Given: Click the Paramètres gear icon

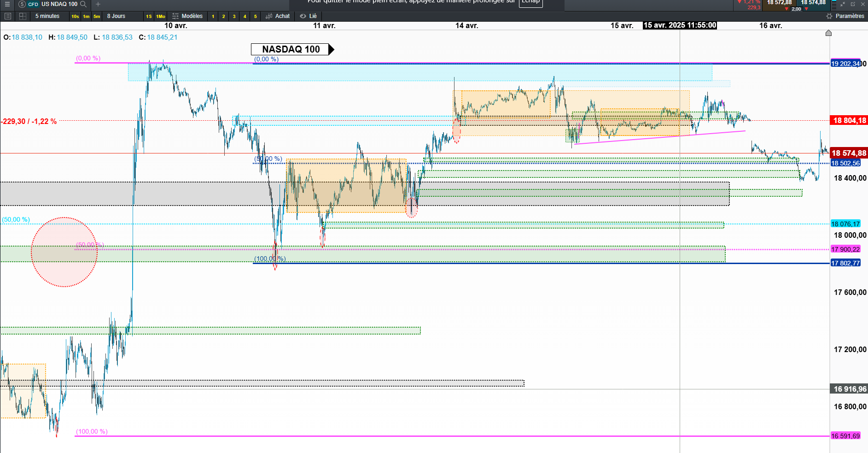Looking at the screenshot, I should (829, 16).
